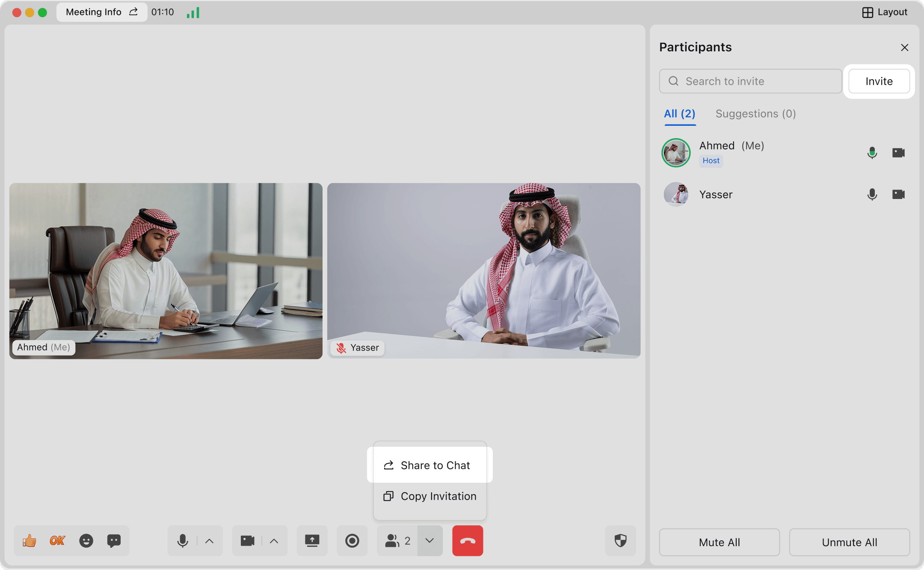Viewport: 924px width, 570px height.
Task: Send the OK reaction
Action: tap(57, 541)
